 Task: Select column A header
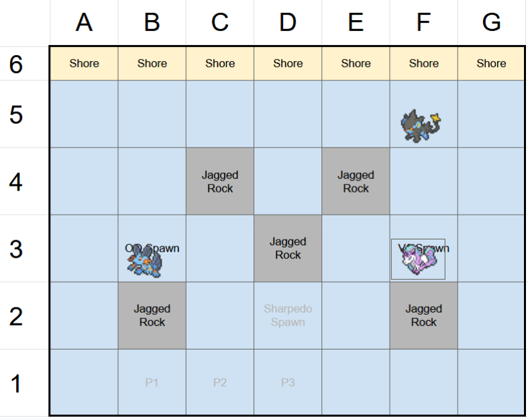84,23
